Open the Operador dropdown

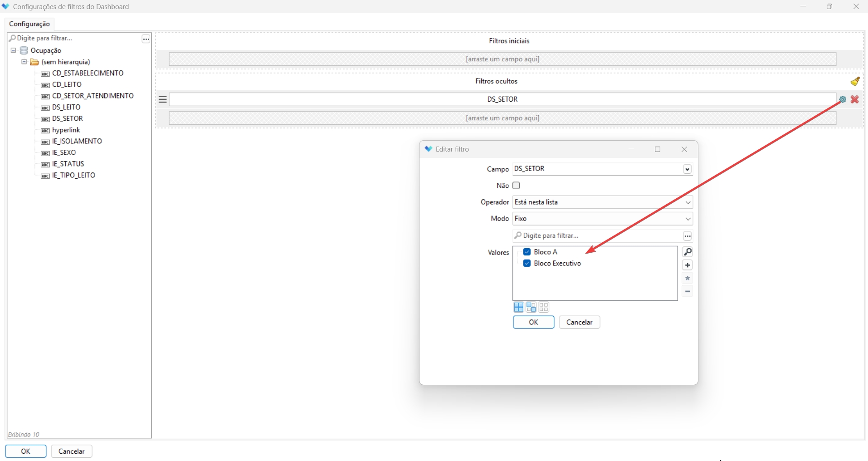click(688, 202)
